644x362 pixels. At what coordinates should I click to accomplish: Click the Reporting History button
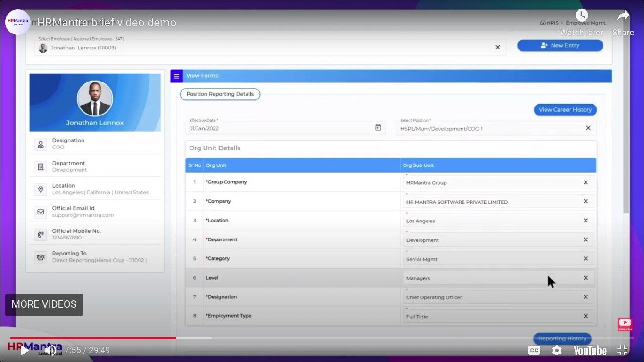pos(562,338)
